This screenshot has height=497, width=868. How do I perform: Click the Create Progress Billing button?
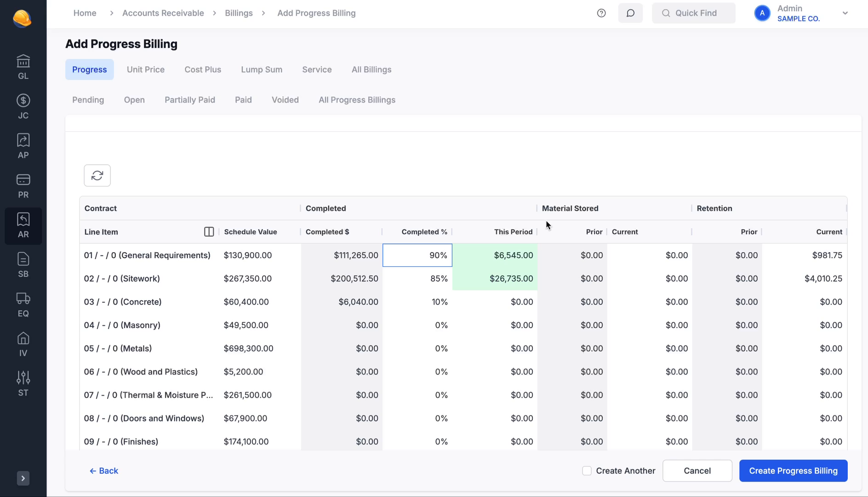(793, 470)
